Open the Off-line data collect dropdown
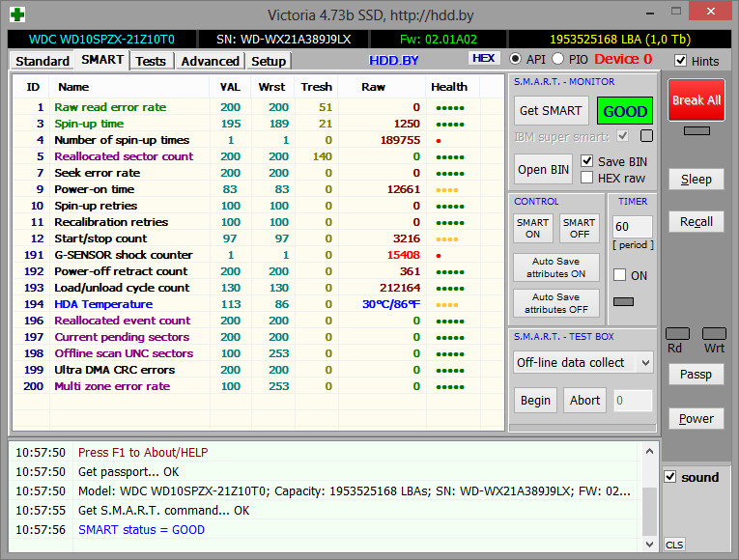The width and height of the screenshot is (739, 560). point(583,363)
